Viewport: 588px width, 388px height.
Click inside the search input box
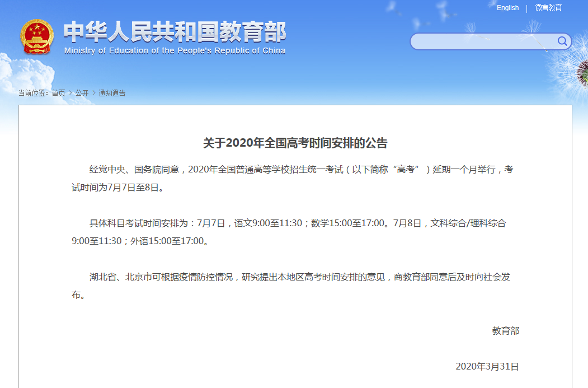tap(481, 41)
